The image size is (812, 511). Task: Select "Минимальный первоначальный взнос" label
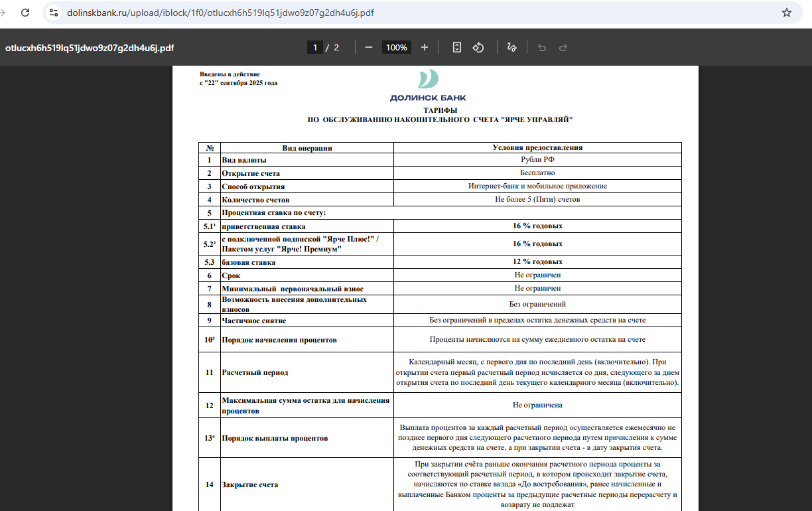(293, 289)
